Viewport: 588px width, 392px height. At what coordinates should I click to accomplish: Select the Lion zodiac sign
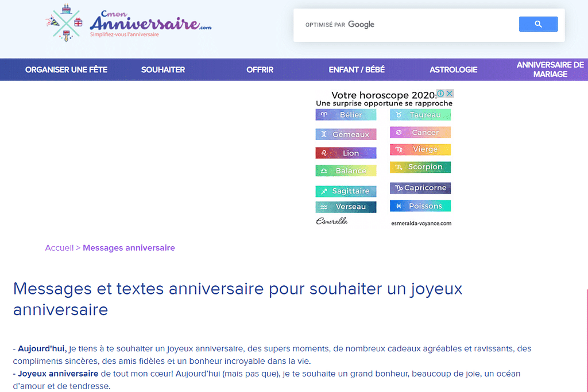click(x=346, y=153)
